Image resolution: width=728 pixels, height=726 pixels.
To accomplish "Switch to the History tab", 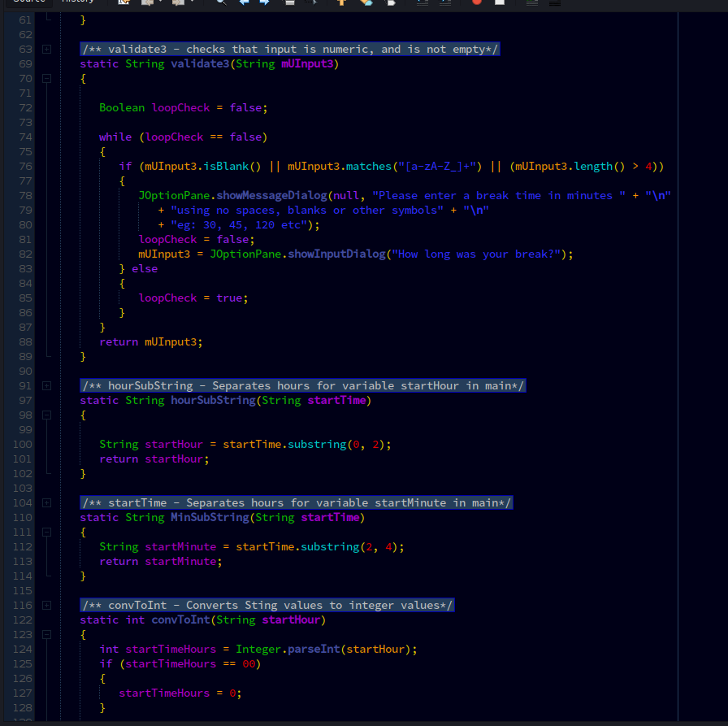I will point(77,2).
